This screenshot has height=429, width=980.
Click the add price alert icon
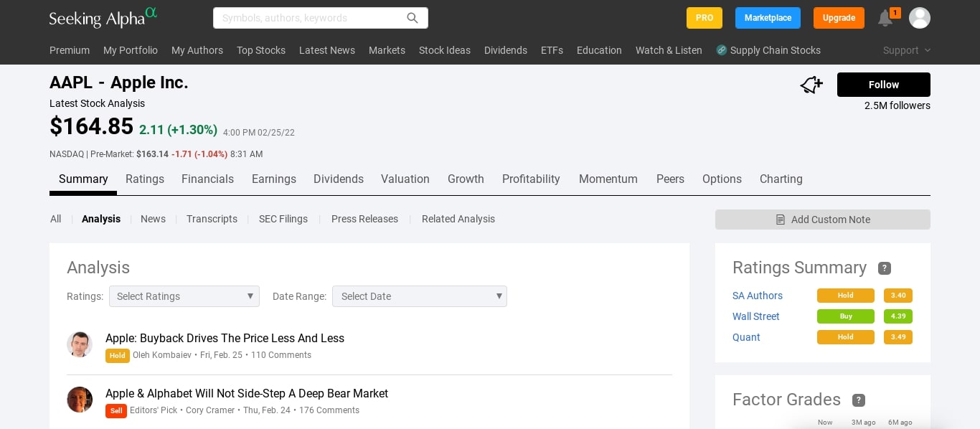[x=811, y=85]
